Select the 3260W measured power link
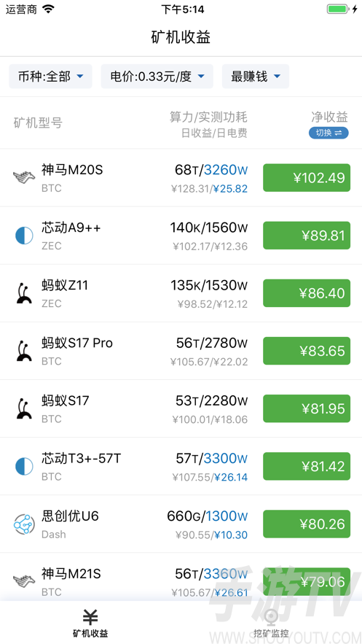 (226, 170)
